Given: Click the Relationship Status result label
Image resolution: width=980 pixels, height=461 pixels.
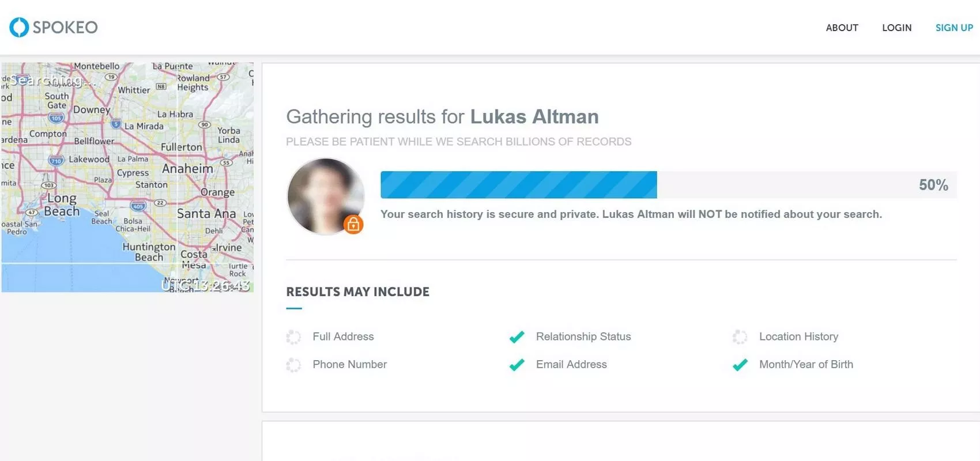Looking at the screenshot, I should point(583,337).
